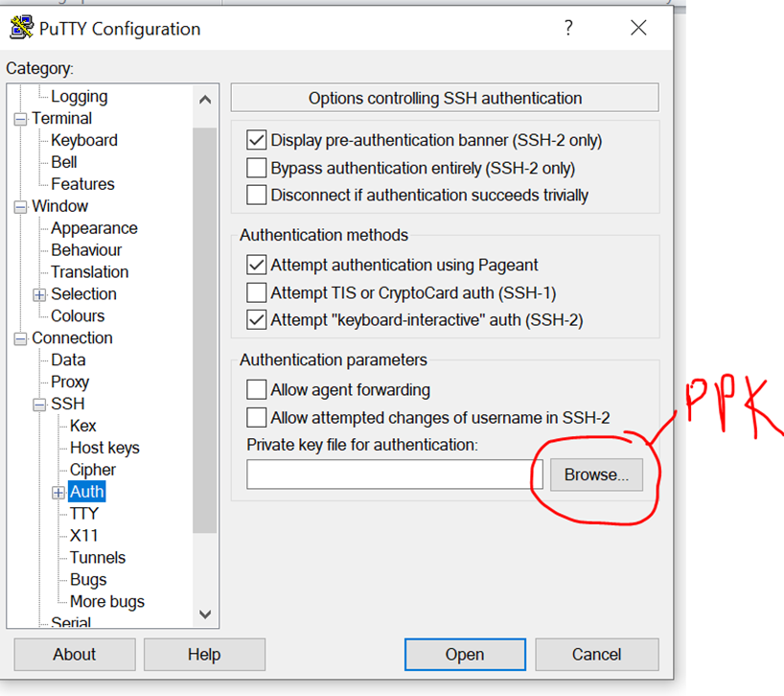
Task: Click the Help button
Action: (x=204, y=655)
